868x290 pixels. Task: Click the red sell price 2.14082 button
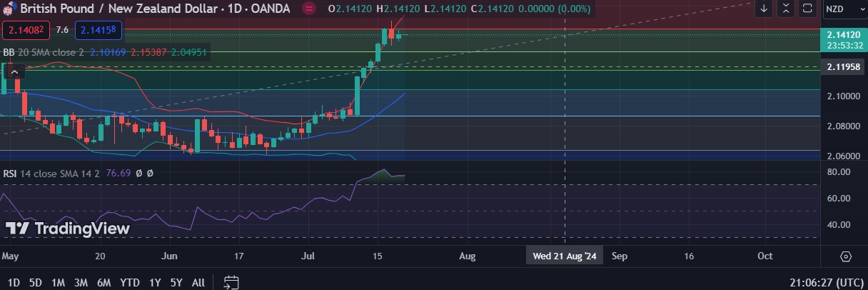(26, 30)
